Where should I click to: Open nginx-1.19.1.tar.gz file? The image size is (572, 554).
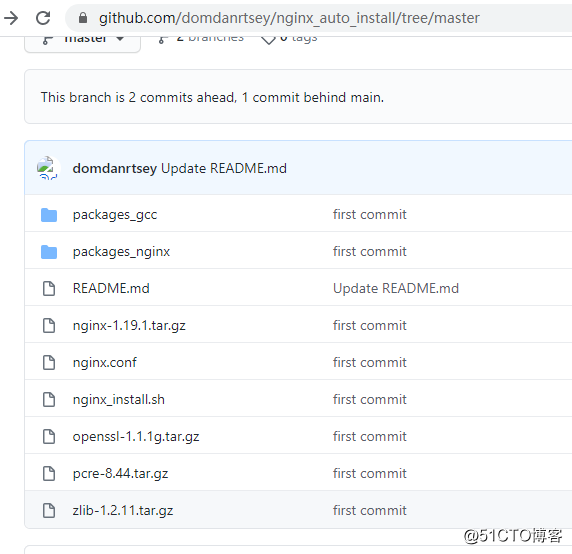(129, 326)
